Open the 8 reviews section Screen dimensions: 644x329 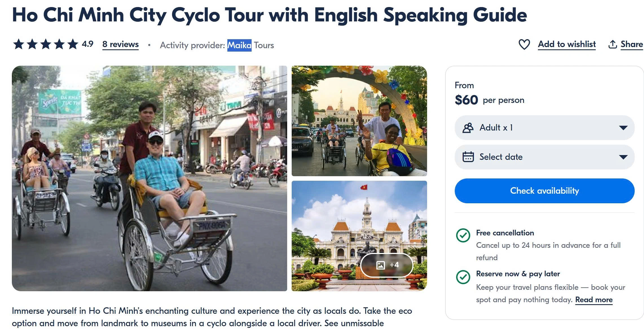[x=120, y=44]
